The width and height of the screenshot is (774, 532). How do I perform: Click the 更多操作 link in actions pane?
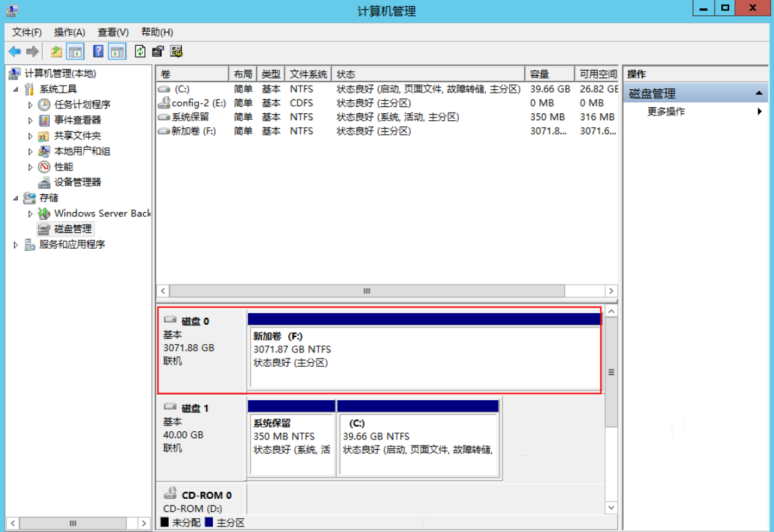tap(666, 111)
